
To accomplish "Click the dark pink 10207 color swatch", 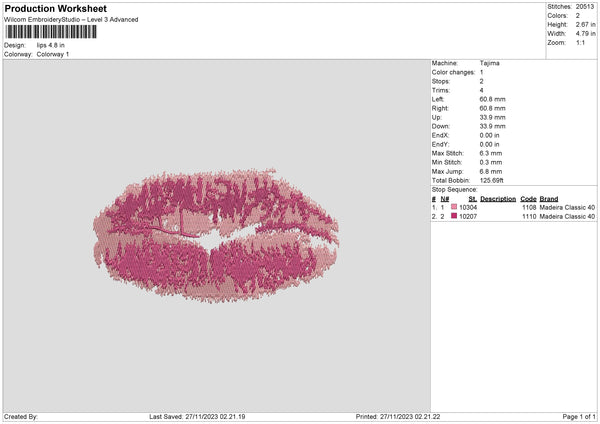I will pos(455,216).
